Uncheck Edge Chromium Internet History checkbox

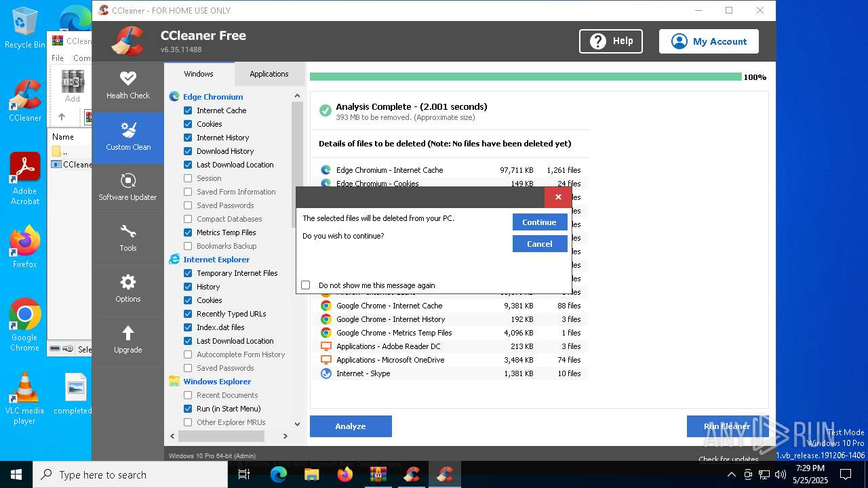188,138
